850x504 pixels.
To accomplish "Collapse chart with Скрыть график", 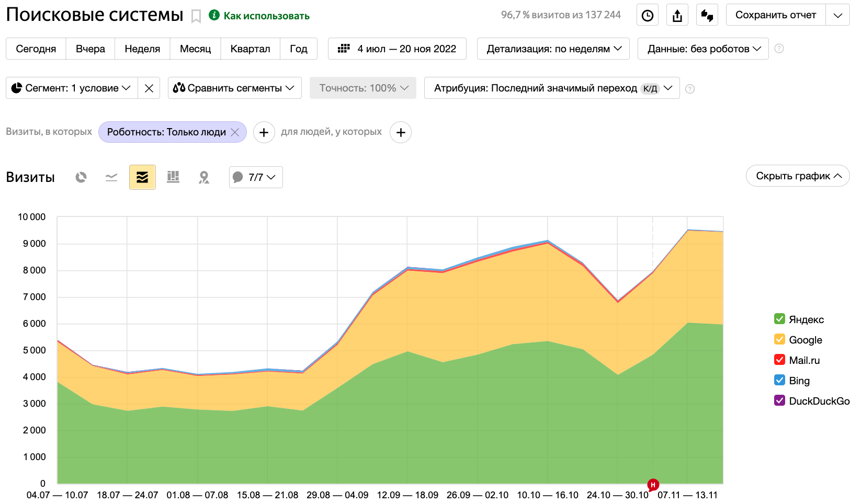I will pos(798,176).
